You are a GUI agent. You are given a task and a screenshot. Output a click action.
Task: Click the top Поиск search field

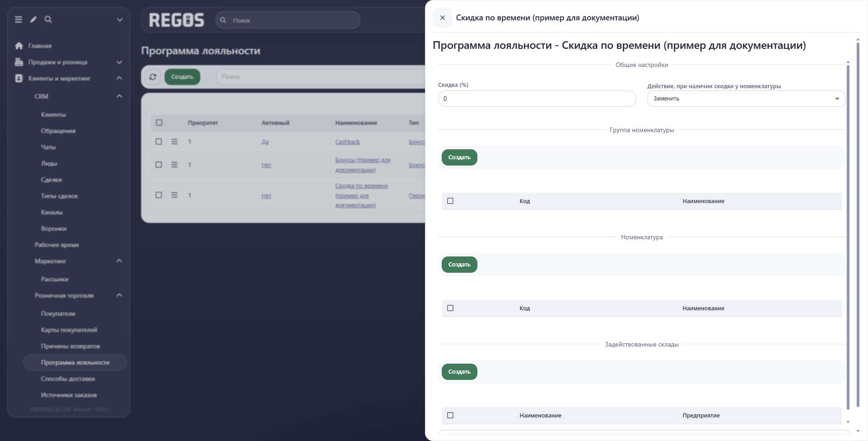(x=288, y=20)
